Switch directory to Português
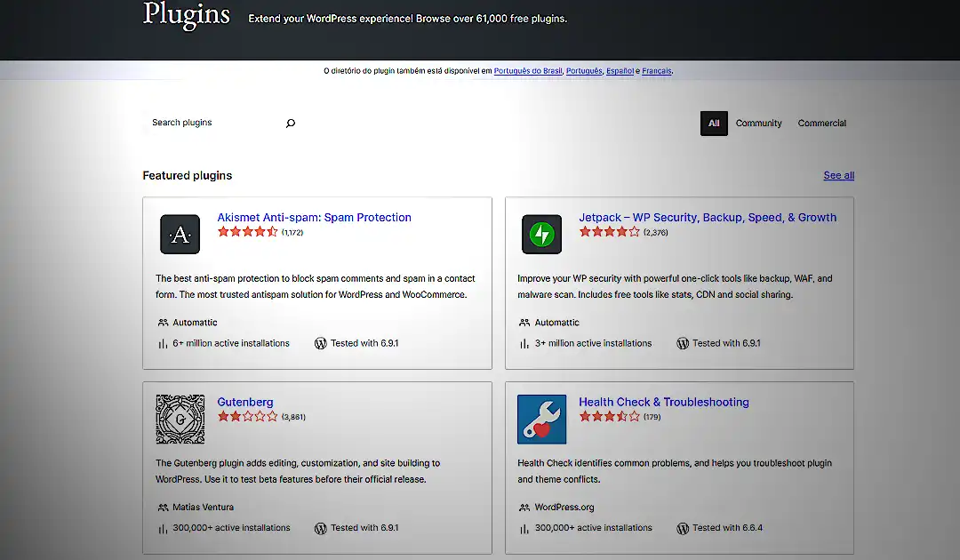Screen dimensions: 960x560 tap(584, 71)
